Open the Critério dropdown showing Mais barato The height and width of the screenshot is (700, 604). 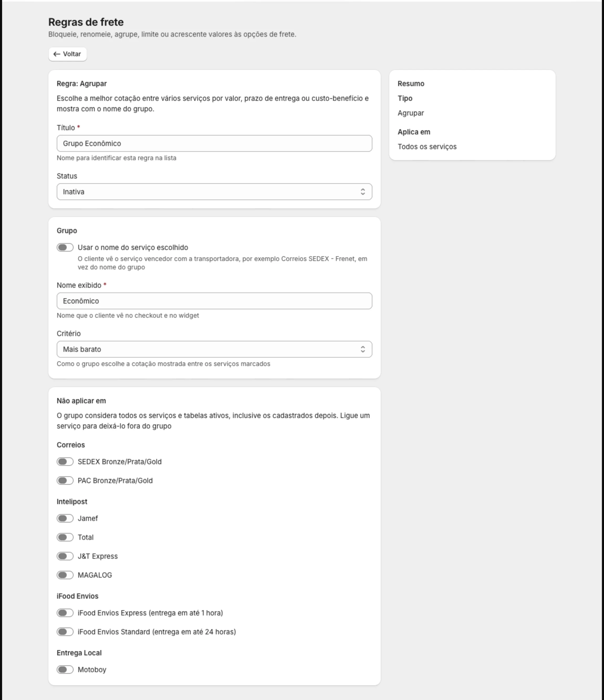click(215, 349)
